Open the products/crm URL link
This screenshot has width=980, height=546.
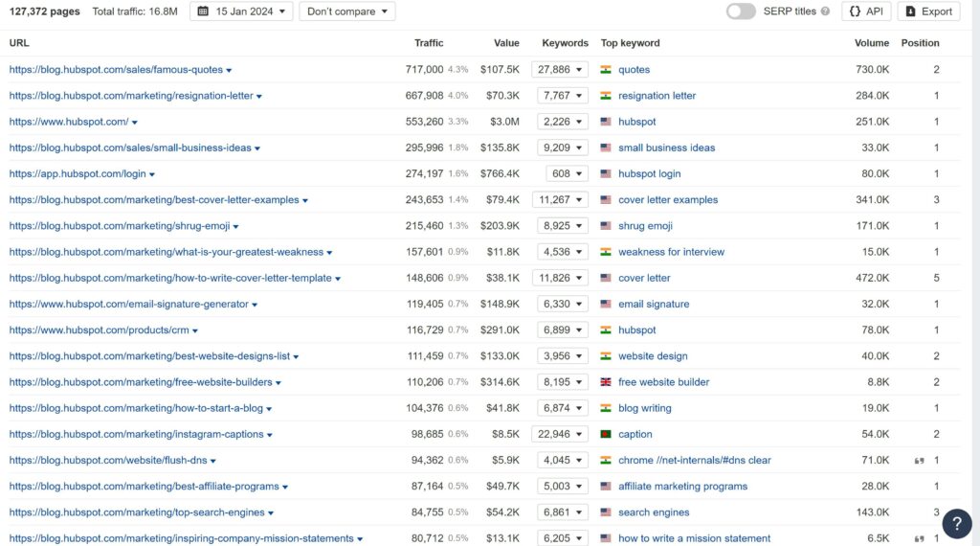point(99,330)
